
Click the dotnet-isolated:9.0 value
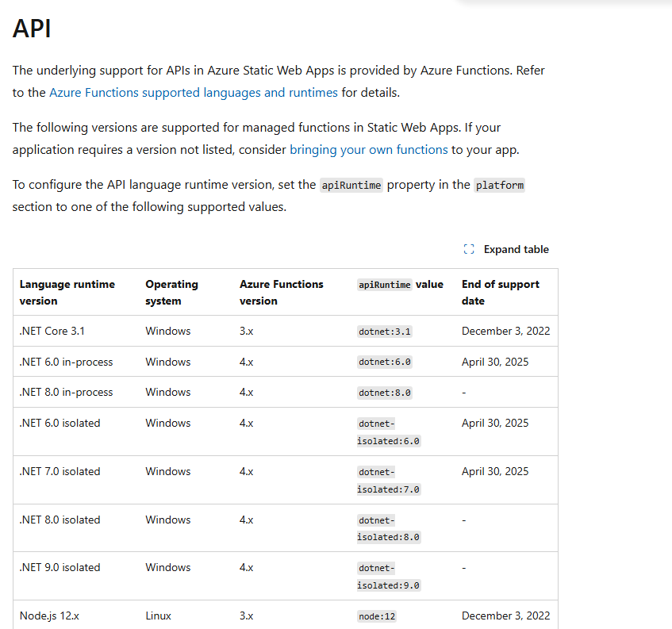click(x=389, y=577)
